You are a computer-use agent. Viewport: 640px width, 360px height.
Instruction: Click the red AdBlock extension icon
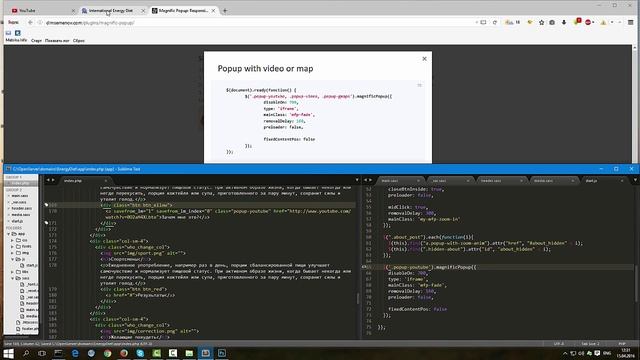tap(588, 22)
